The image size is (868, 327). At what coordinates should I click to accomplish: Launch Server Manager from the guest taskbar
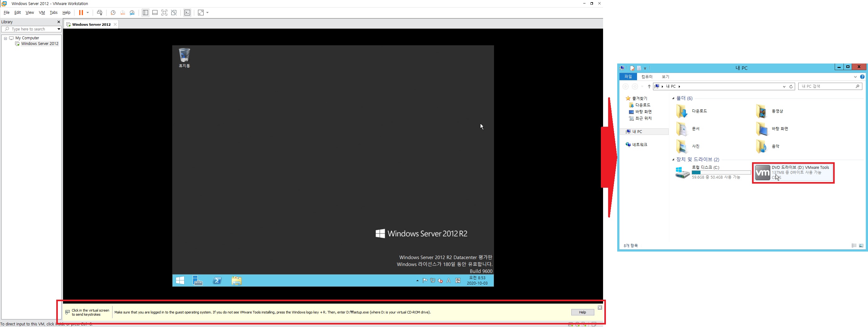(x=198, y=280)
